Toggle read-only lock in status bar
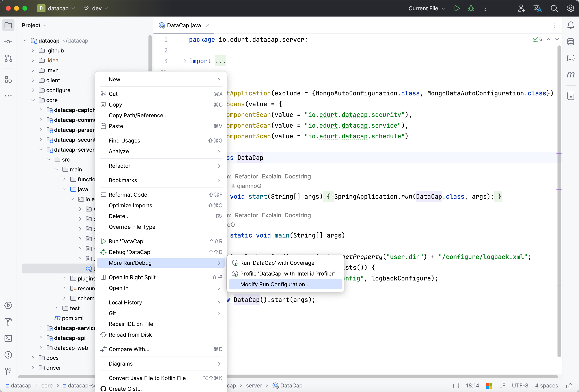This screenshot has width=579, height=392. click(568, 386)
